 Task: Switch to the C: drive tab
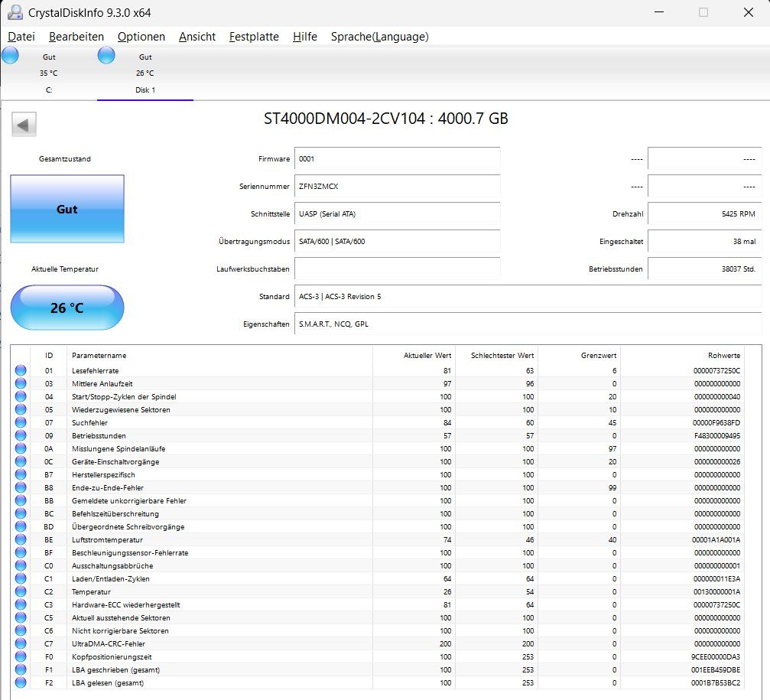[49, 73]
